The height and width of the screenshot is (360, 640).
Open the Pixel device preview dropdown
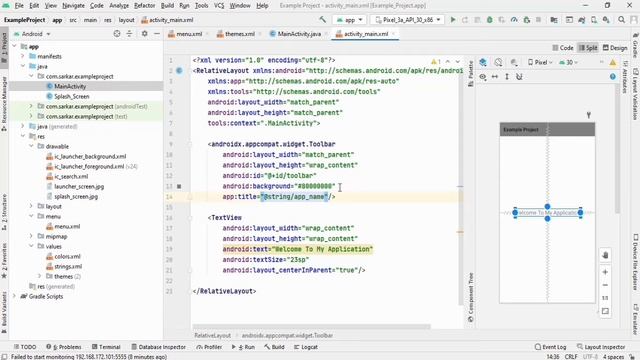(540, 62)
